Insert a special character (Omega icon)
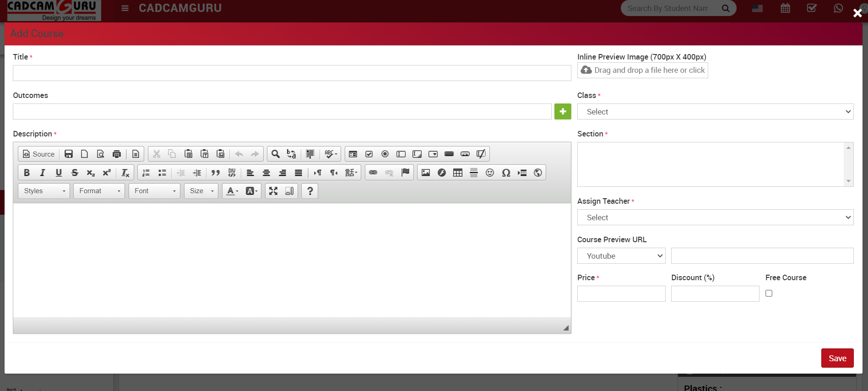 point(506,173)
